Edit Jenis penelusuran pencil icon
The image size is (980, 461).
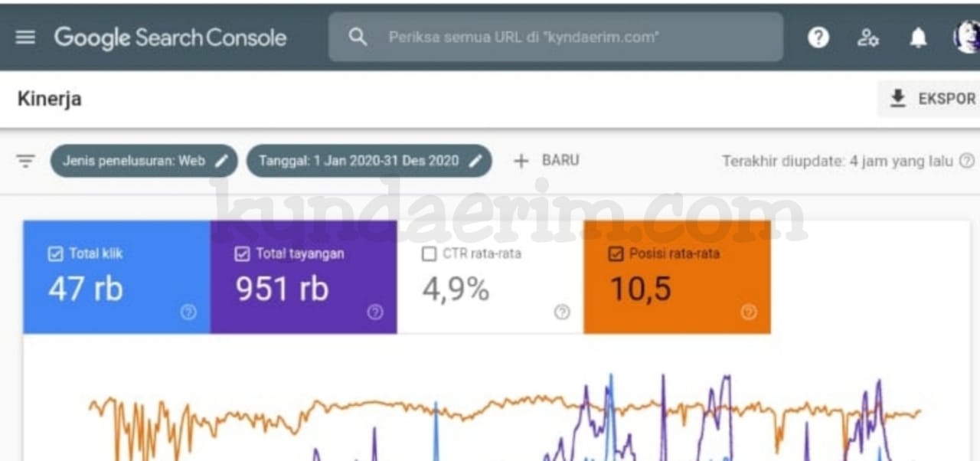[x=221, y=161]
